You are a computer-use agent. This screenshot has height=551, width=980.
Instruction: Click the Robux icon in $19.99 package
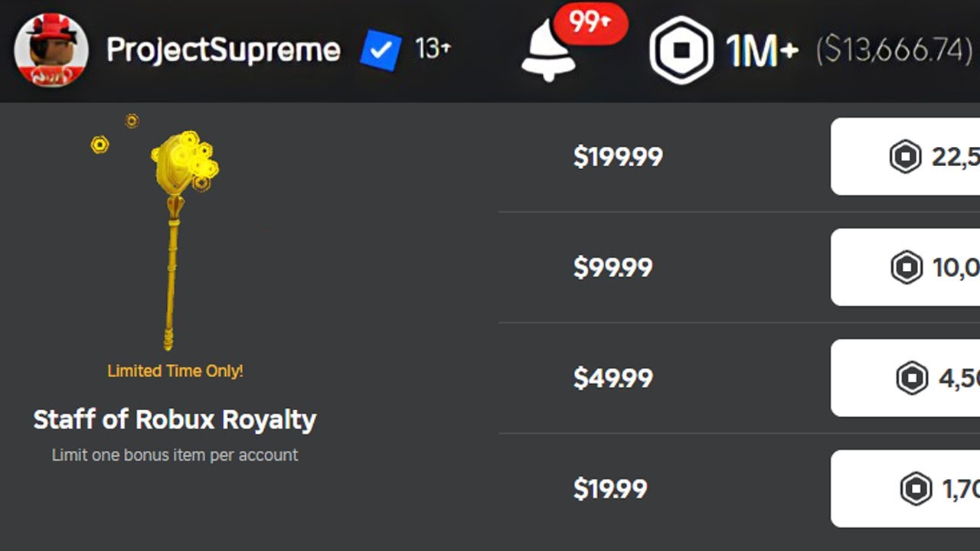[916, 489]
